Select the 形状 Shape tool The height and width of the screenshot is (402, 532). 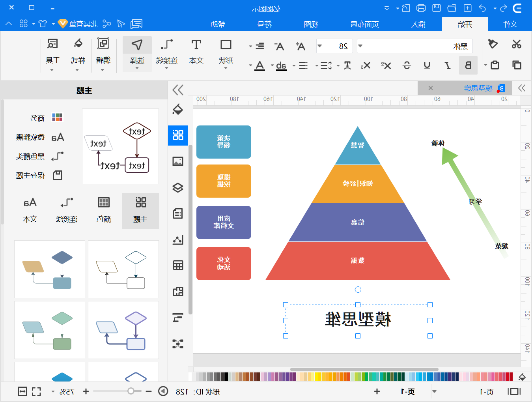tap(226, 54)
